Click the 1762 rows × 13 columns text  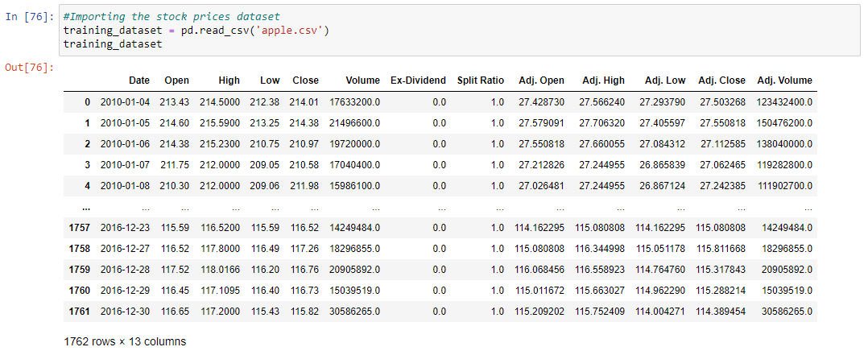pyautogui.click(x=125, y=341)
